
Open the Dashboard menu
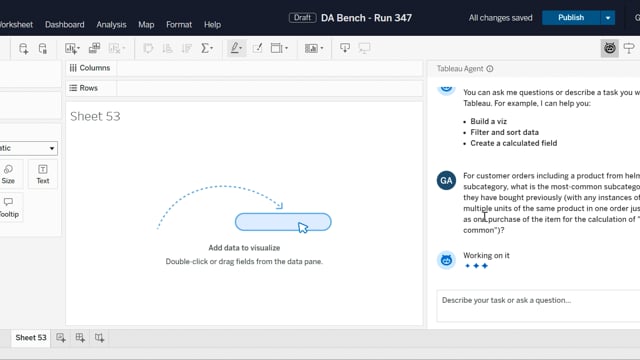point(64,24)
